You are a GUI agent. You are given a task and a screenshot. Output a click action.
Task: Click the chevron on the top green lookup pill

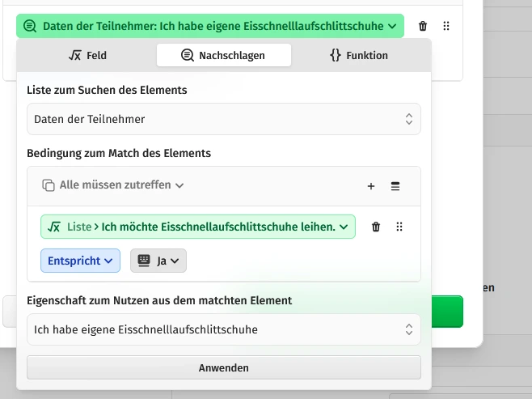point(392,26)
